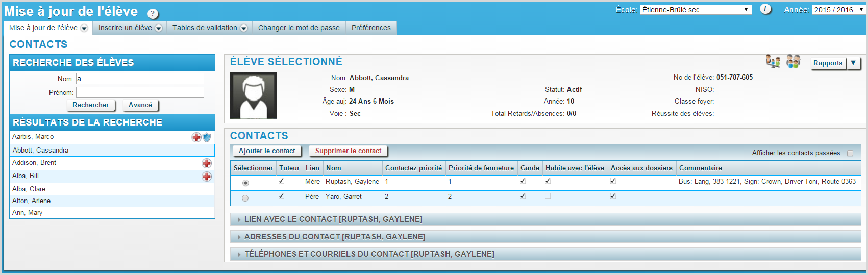Open the Tables de validation menu
868x275 pixels.
(209, 28)
